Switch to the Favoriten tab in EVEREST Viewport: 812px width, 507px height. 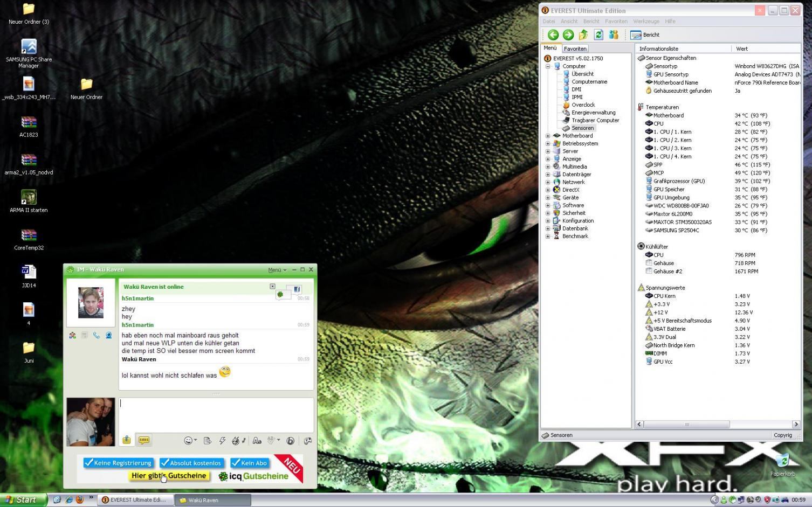click(575, 48)
